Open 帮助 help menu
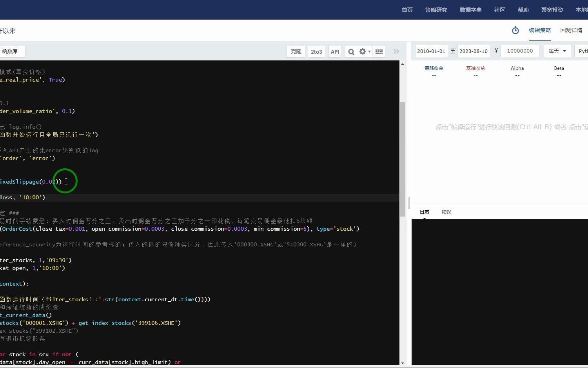The height and width of the screenshot is (368, 588). [523, 10]
